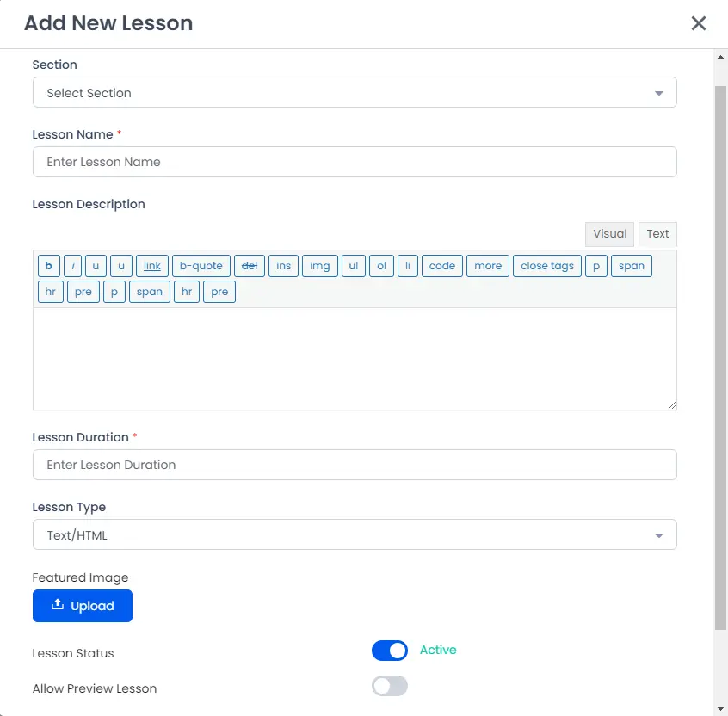728x716 pixels.
Task: Click the Upload featured image button
Action: (83, 606)
